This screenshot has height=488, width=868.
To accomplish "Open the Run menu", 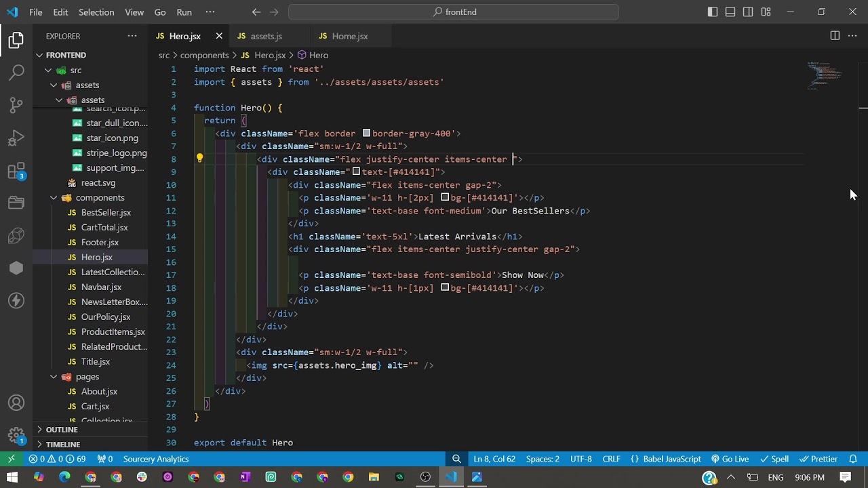I will click(x=184, y=12).
